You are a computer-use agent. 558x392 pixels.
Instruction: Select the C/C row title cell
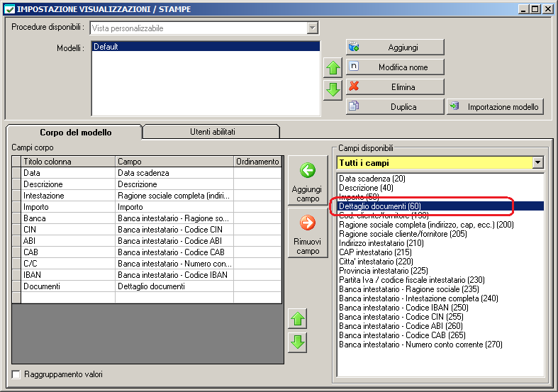[x=68, y=264]
